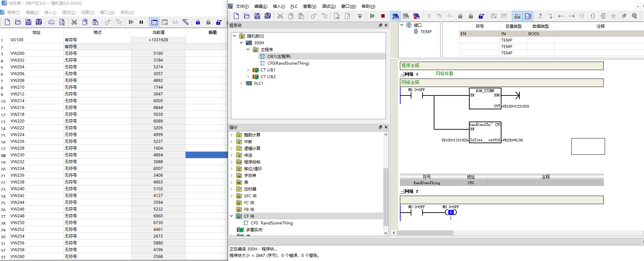644x261 pixels.
Task: Click the blue lock force icon in status toolbar
Action: (198, 22)
